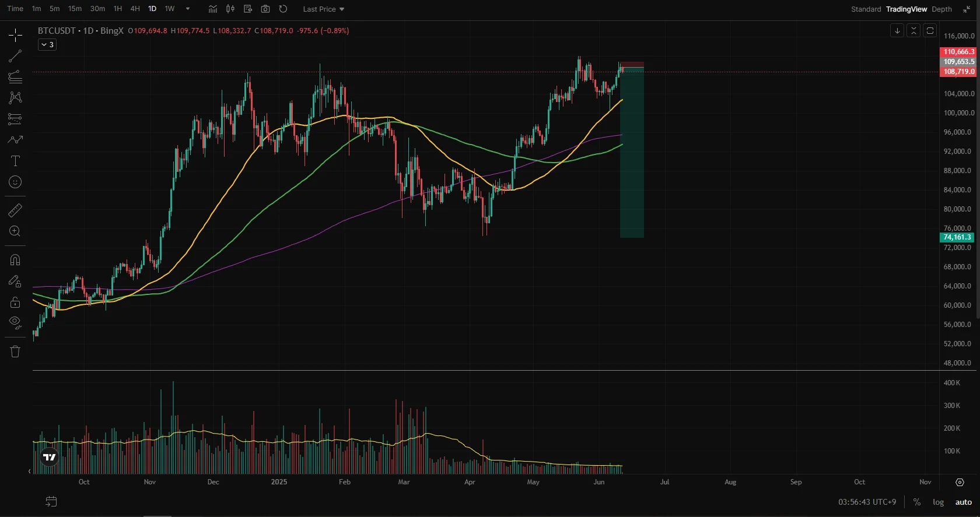Click the BTCUSDT symbol title
Image resolution: width=980 pixels, height=517 pixels.
[x=57, y=30]
